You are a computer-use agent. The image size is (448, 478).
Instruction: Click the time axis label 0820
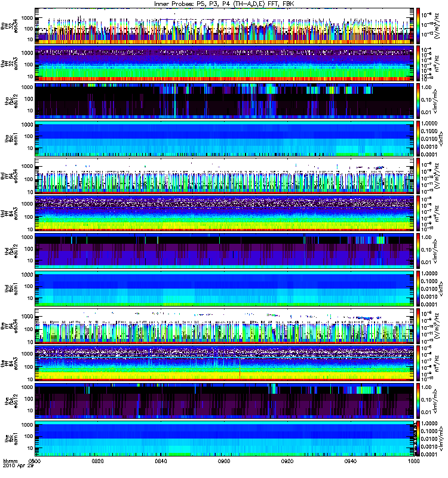pyautogui.click(x=97, y=461)
